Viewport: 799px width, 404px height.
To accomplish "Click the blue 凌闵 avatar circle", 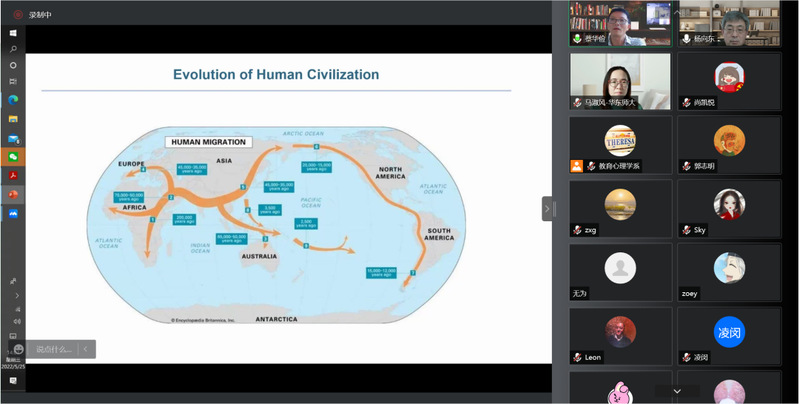I will (x=729, y=332).
